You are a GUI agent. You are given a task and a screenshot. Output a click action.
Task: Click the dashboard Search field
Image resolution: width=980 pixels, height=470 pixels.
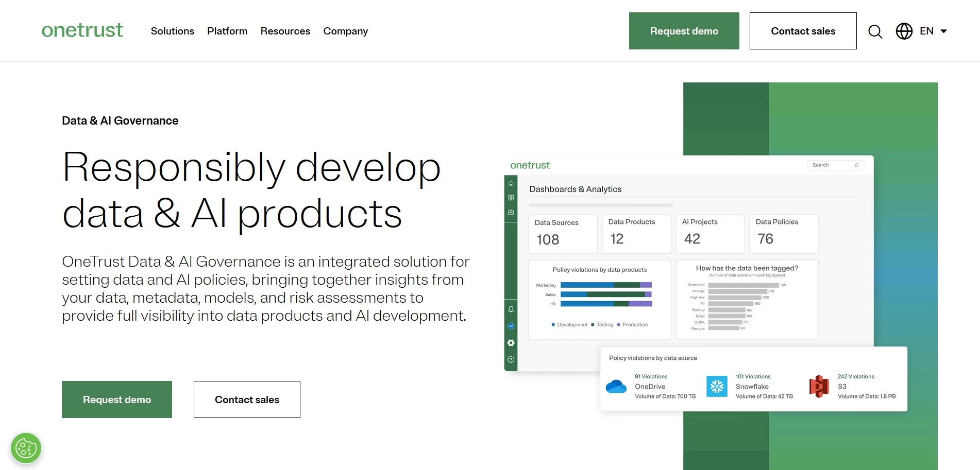835,165
